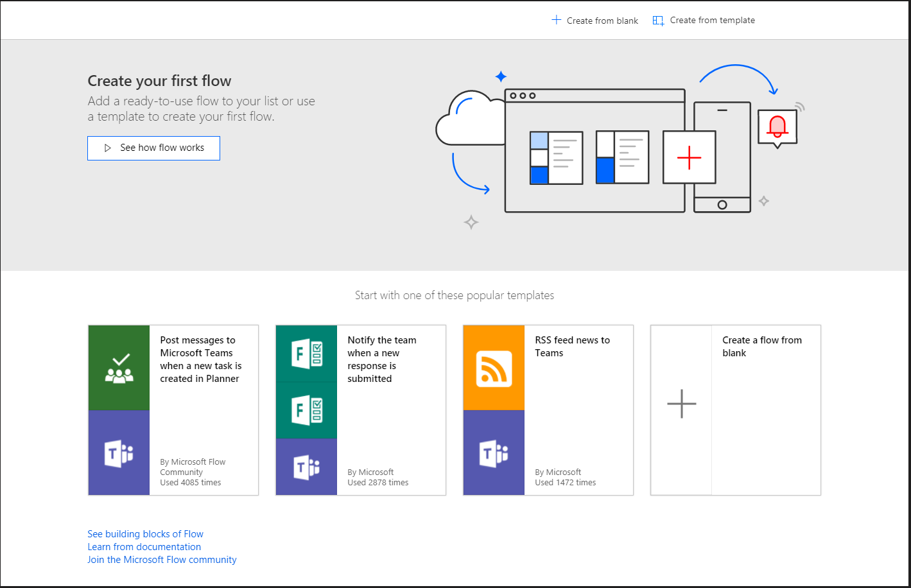Open the Notify the team template title
Image resolution: width=911 pixels, height=588 pixels.
click(382, 359)
